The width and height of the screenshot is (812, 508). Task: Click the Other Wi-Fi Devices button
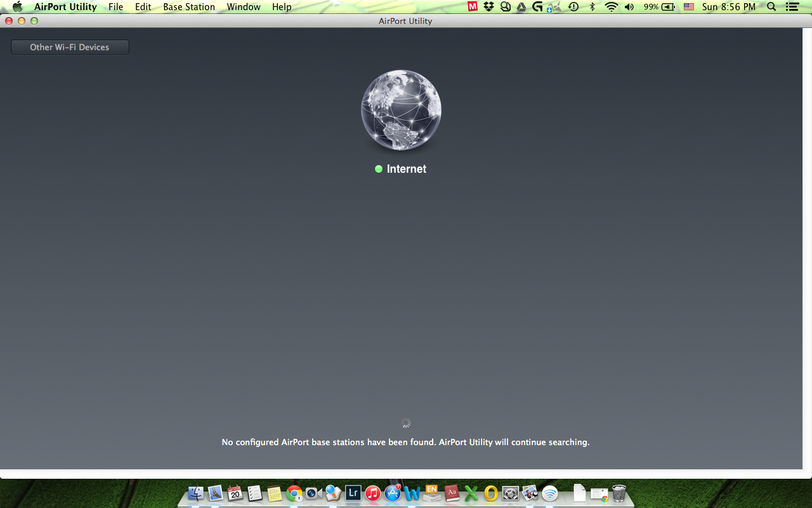tap(70, 47)
